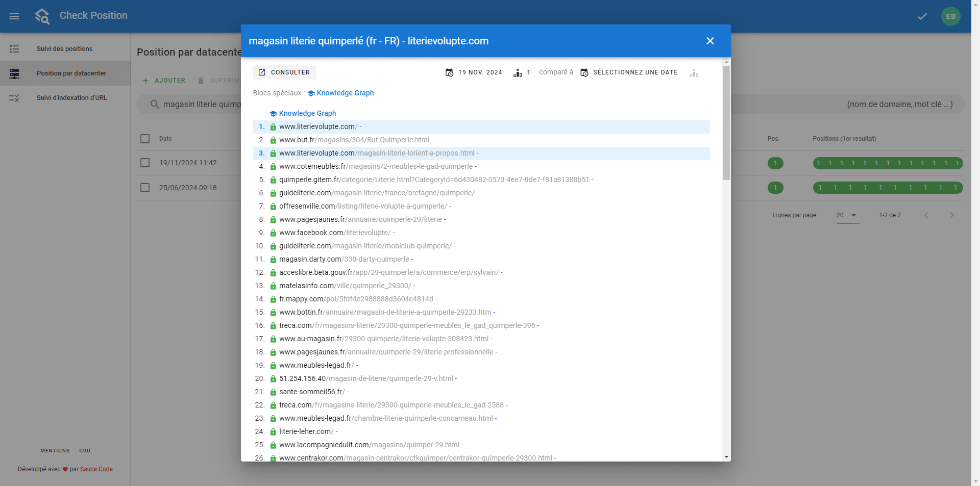Screen dimensions: 980x486
Task: Open the EB user avatar menu
Action: pos(951,16)
